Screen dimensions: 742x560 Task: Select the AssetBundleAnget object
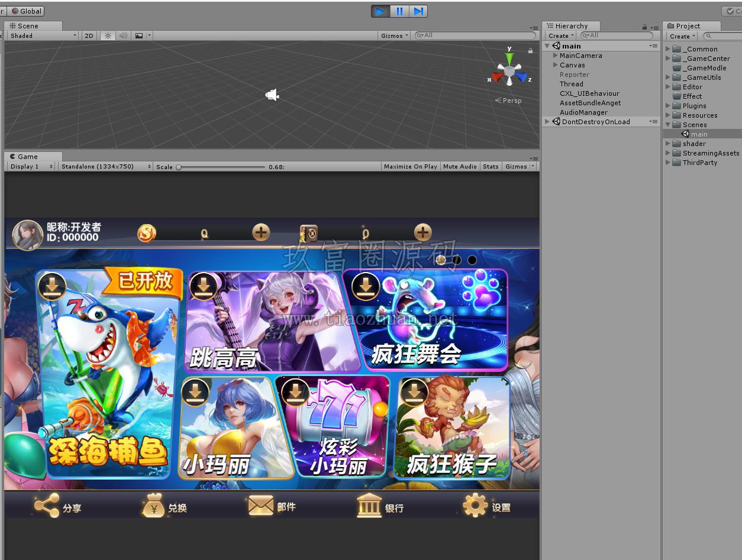pos(590,103)
